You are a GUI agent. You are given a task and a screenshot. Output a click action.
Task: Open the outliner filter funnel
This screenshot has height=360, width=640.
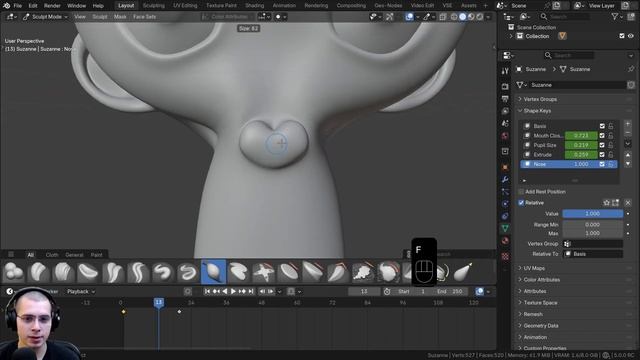point(615,16)
